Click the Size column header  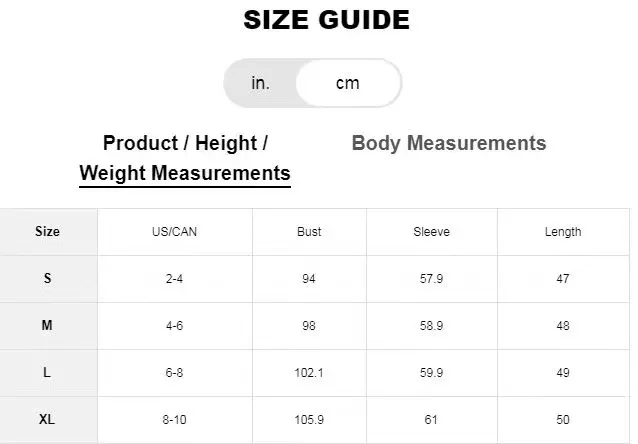pyautogui.click(x=47, y=232)
